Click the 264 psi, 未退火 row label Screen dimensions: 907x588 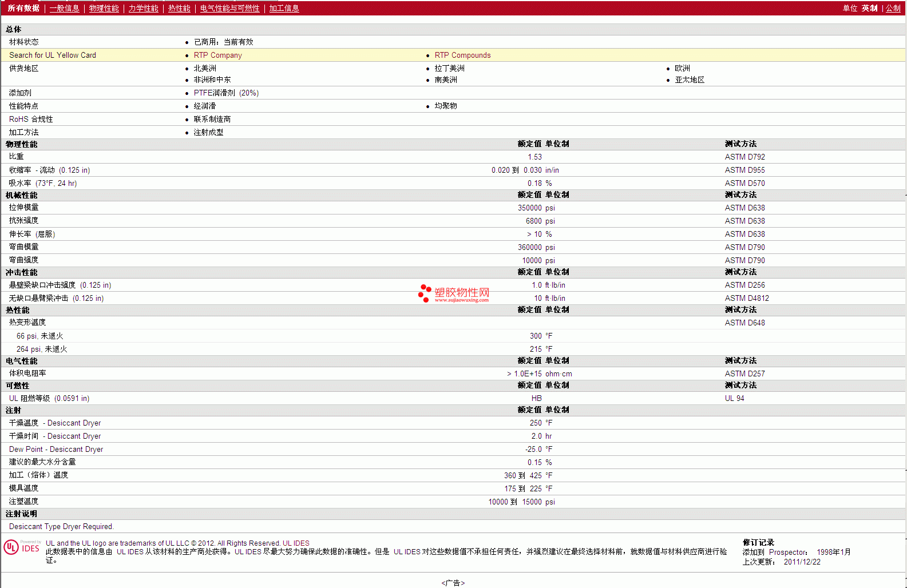tap(42, 349)
